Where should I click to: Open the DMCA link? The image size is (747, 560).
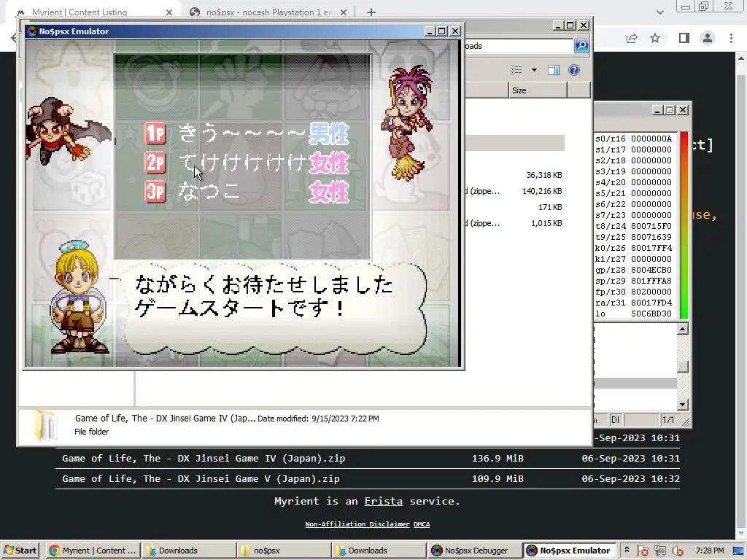pos(421,524)
